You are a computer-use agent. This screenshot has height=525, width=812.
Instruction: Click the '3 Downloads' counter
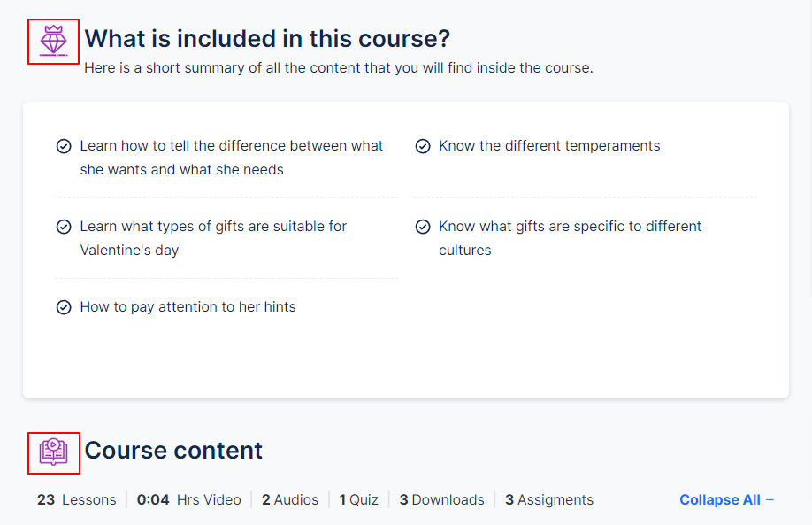pyautogui.click(x=441, y=499)
